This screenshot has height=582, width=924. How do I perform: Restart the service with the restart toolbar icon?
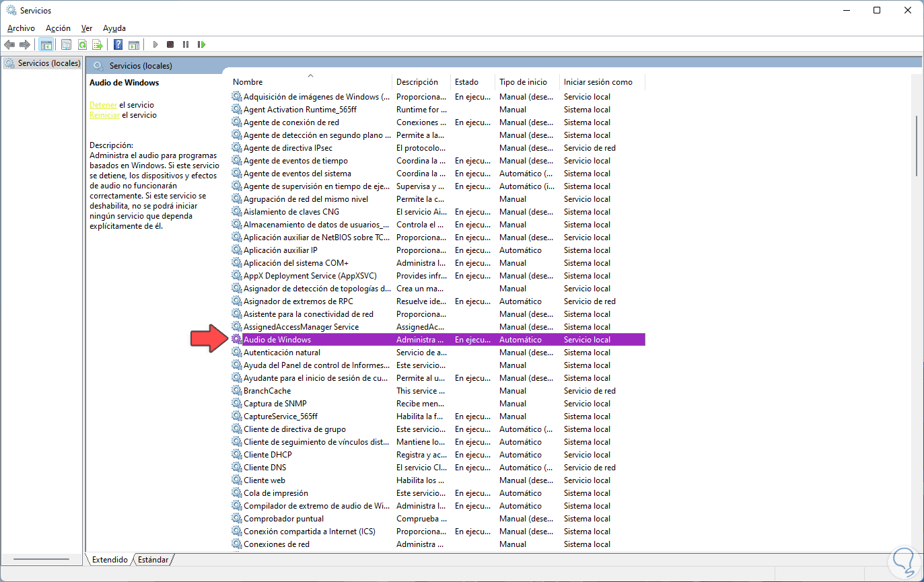[201, 44]
